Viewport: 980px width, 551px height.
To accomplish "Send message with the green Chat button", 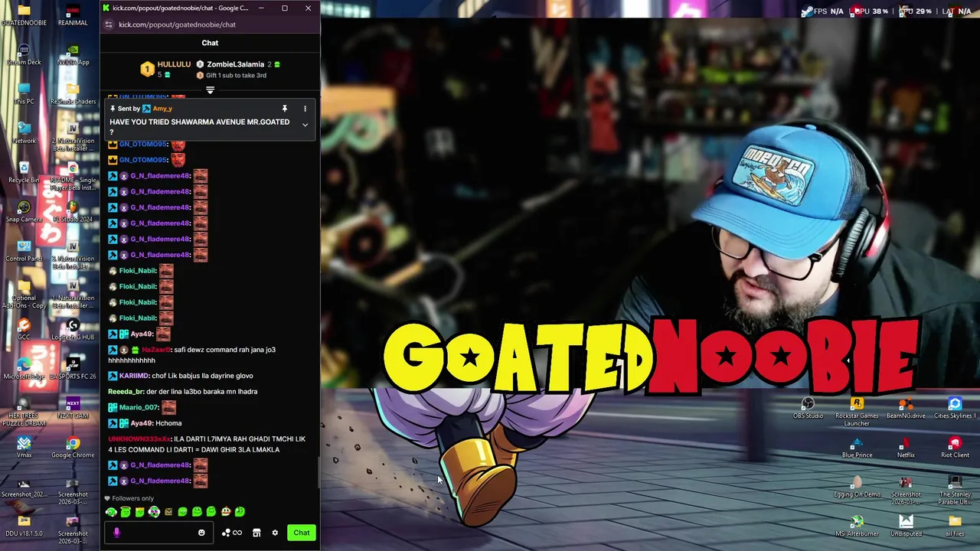I will click(x=302, y=533).
